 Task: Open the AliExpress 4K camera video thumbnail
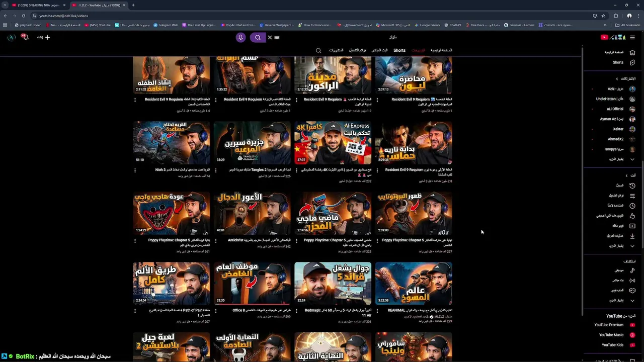click(x=333, y=143)
